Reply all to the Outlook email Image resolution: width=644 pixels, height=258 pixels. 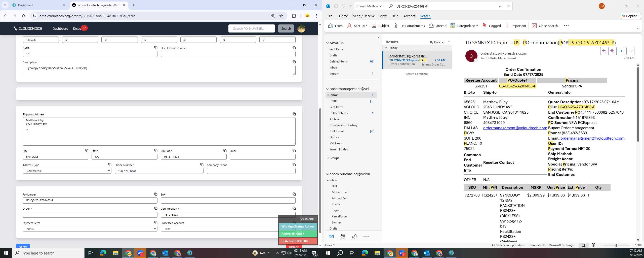click(612, 51)
